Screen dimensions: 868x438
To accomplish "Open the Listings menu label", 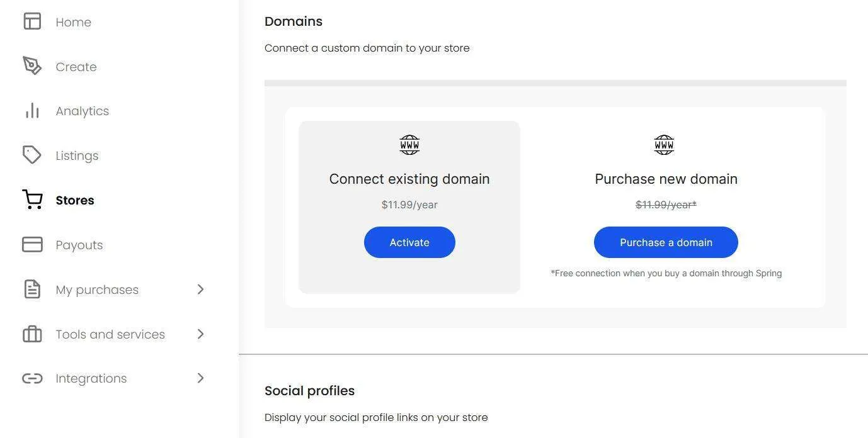I will (x=77, y=155).
